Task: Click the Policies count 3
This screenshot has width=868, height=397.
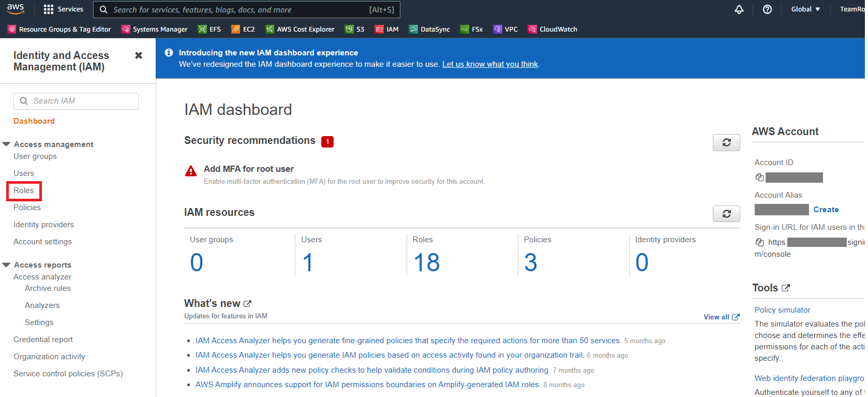Action: pos(531,262)
